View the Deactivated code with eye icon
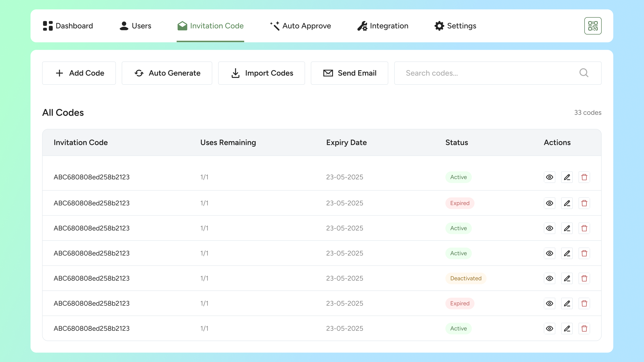 (550, 278)
